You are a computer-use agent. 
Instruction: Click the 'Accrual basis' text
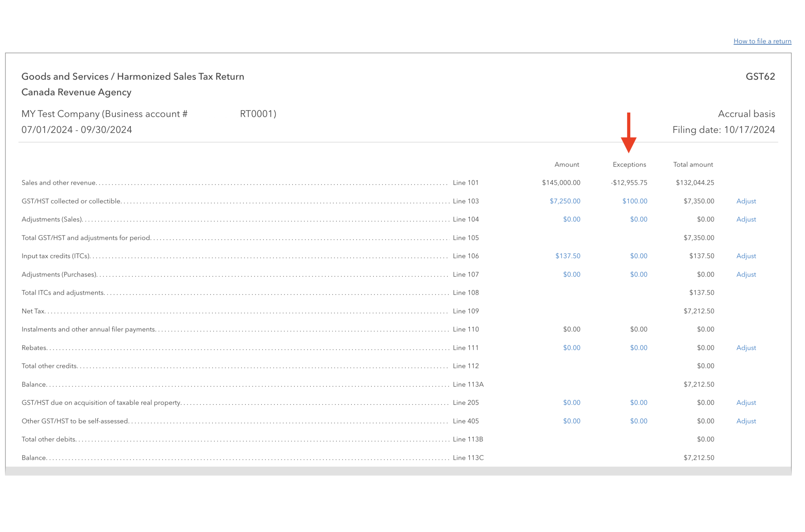point(746,114)
